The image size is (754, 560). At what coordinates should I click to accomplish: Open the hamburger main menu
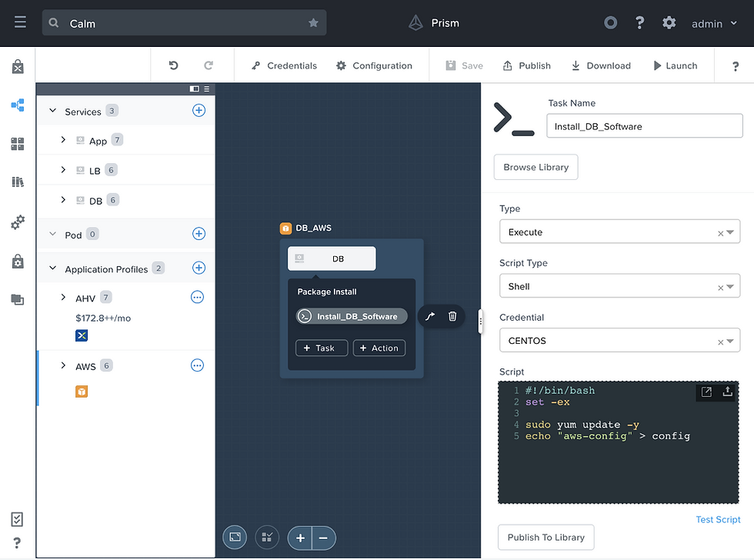click(x=20, y=22)
